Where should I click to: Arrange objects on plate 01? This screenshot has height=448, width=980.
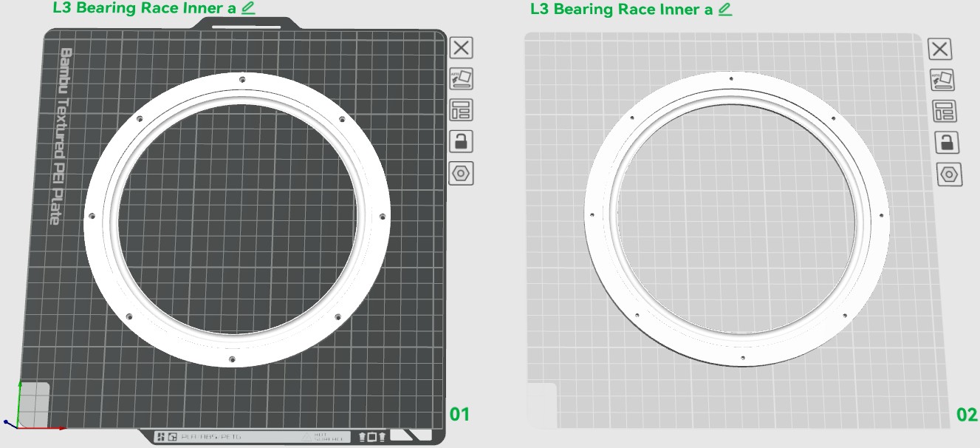tap(462, 109)
